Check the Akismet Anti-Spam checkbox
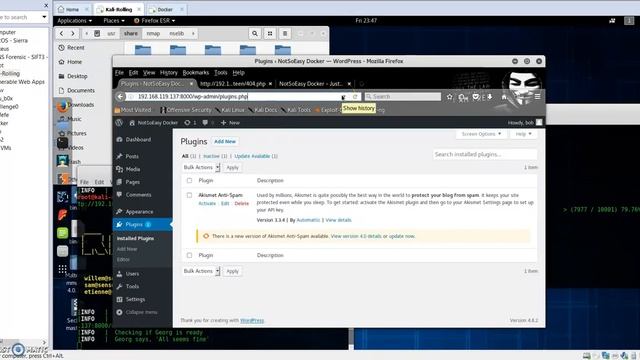The width and height of the screenshot is (640, 360). coord(189,195)
